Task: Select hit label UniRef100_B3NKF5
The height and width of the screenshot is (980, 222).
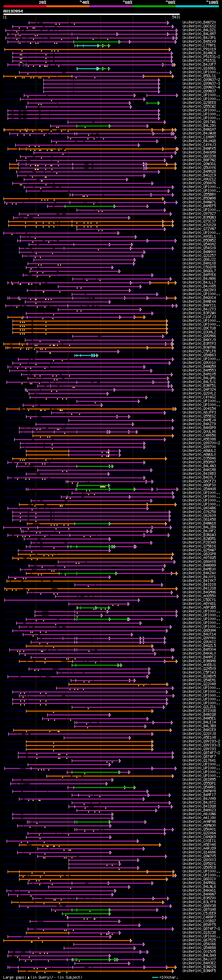Action: click(199, 972)
